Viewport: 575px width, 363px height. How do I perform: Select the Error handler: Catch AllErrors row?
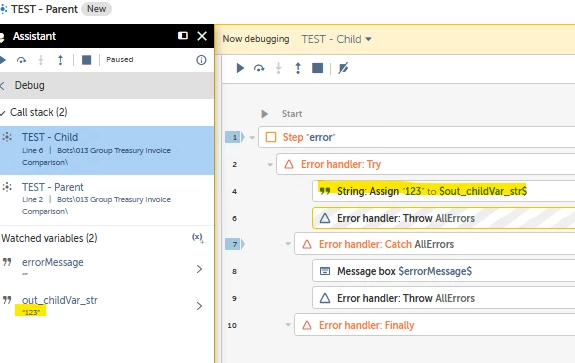click(x=435, y=244)
